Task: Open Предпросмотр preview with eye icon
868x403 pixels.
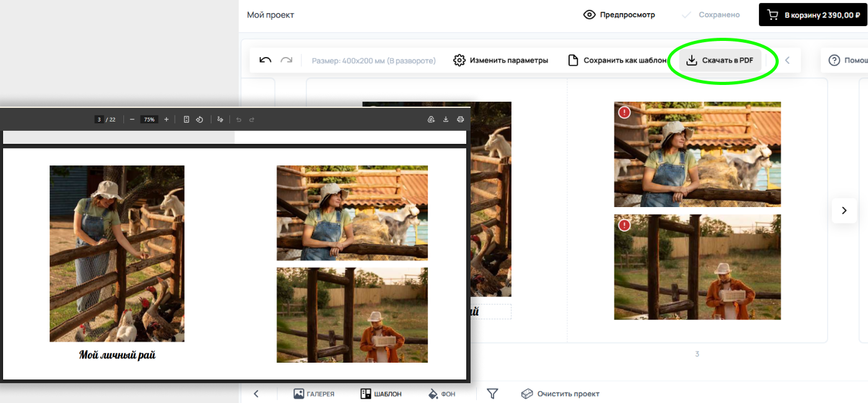Action: pyautogui.click(x=619, y=15)
